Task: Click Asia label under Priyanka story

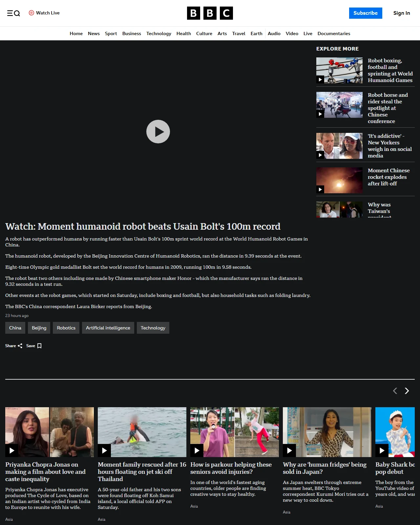Action: pyautogui.click(x=9, y=519)
